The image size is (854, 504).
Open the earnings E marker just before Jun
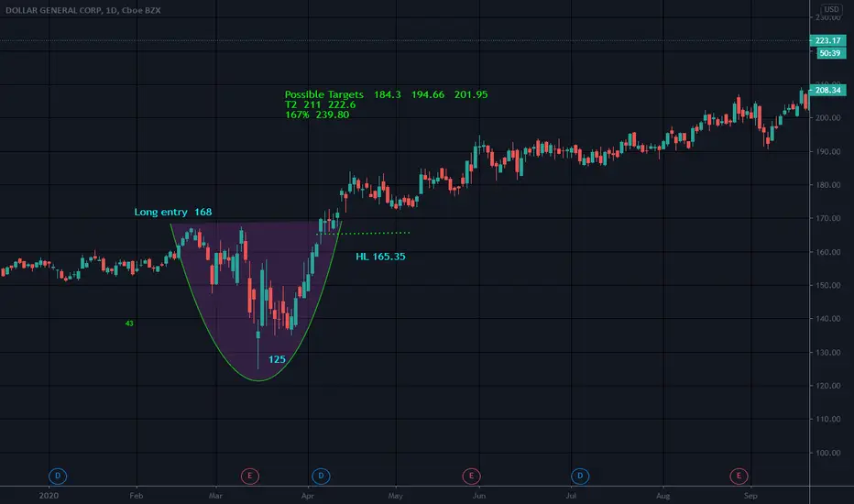(x=471, y=476)
